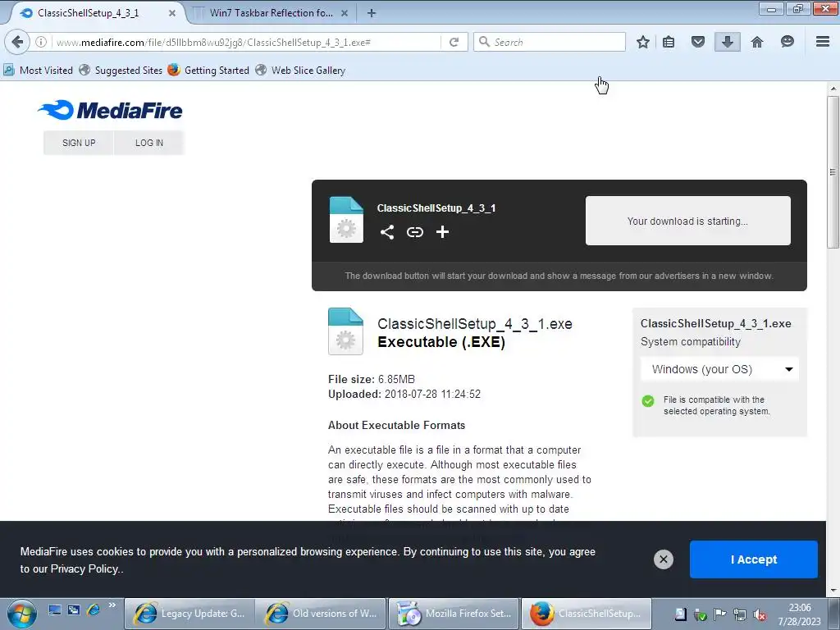Click the large ClassicShellSetup_4_3_1.exe file icon

(x=345, y=331)
